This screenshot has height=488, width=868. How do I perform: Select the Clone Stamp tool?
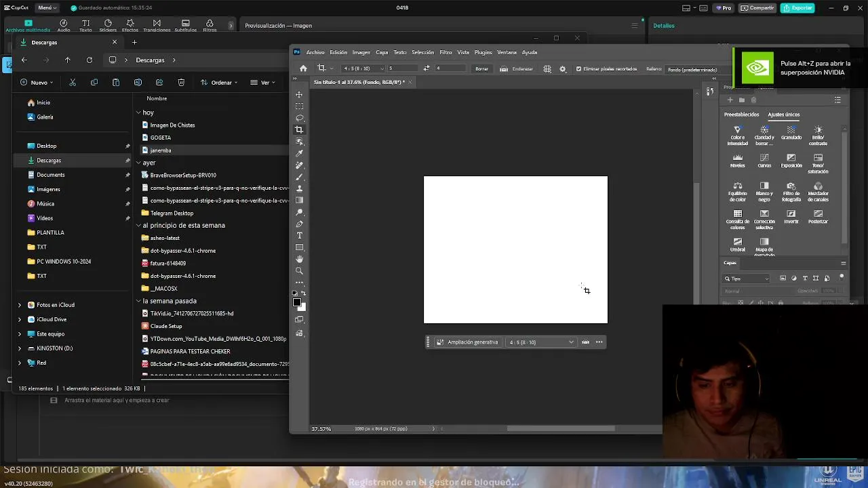(x=299, y=188)
